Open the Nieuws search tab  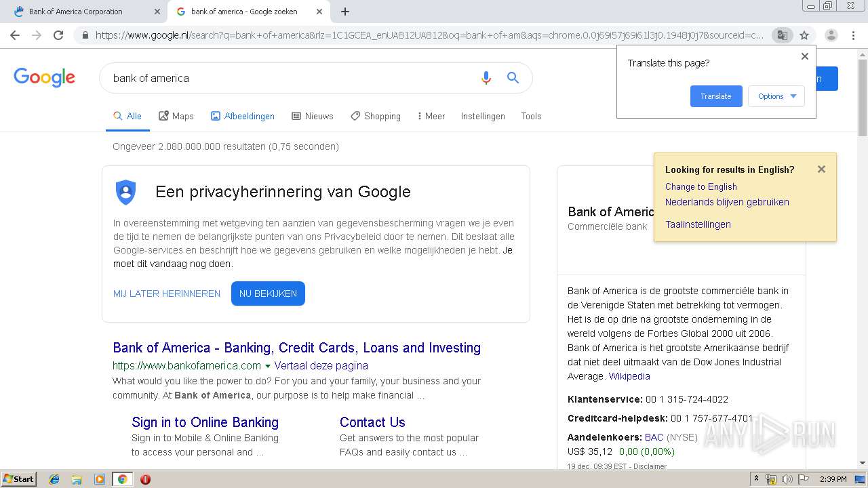click(x=313, y=116)
